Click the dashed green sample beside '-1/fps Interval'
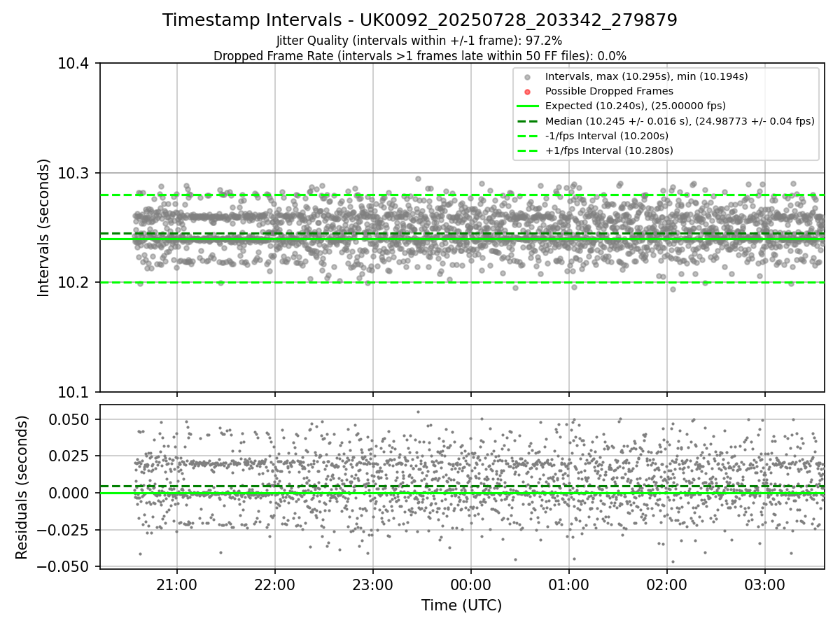 [x=528, y=136]
